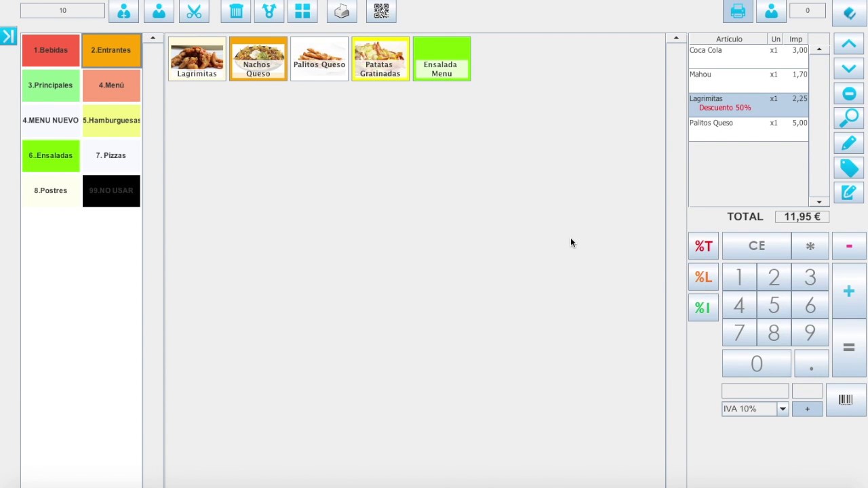Click scroll-up arrow of ticket list
Viewport: 868px width, 488px height.
819,49
